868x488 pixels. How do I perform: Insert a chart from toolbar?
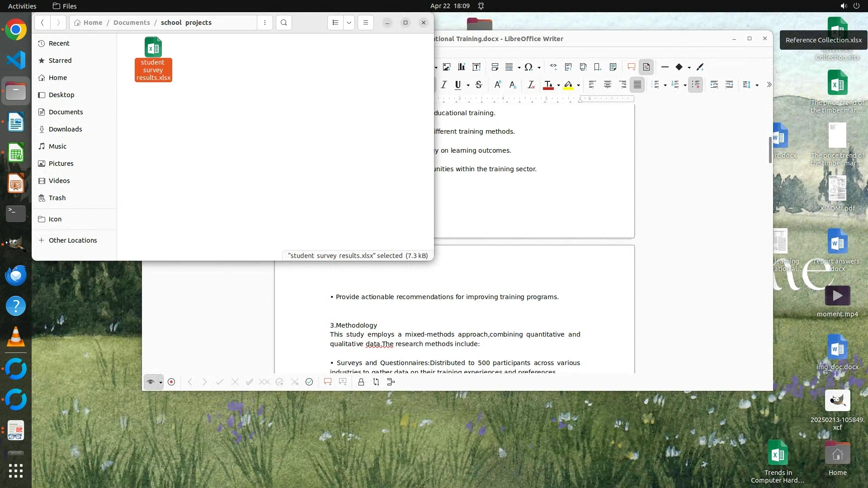[462, 67]
